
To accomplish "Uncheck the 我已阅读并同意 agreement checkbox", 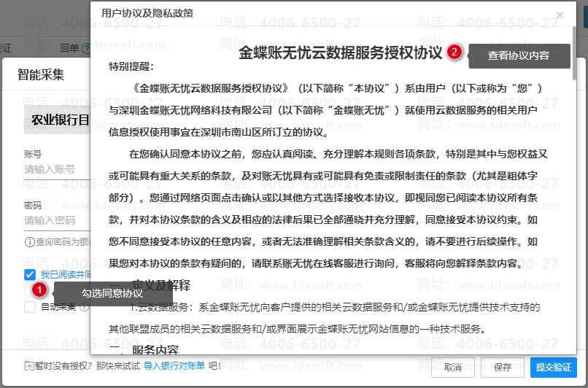I will pyautogui.click(x=30, y=274).
